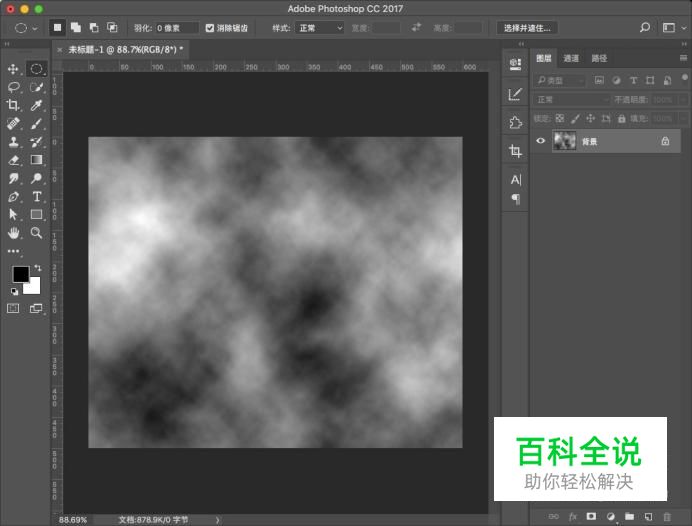
Task: Select the Horizontal Type tool
Action: (x=37, y=196)
